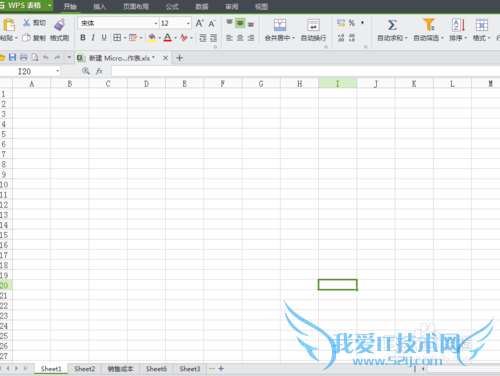
Task: Align text to bottom
Action: (251, 24)
